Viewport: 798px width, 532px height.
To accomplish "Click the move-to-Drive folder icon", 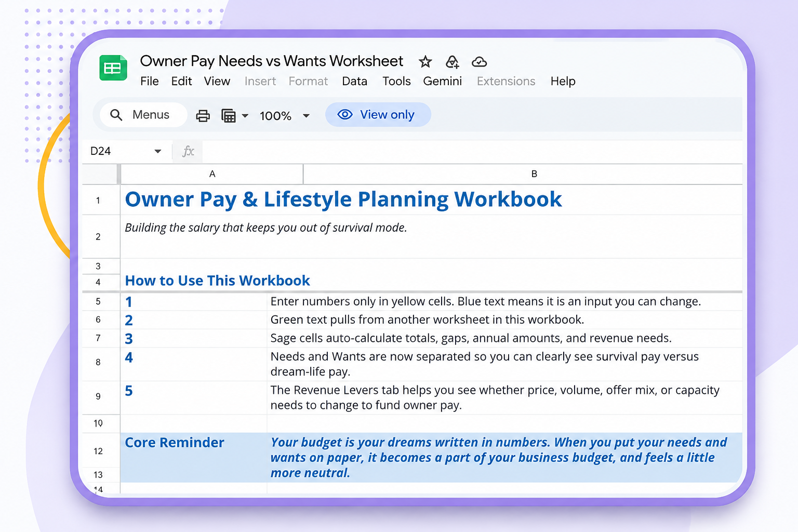I will coord(453,62).
